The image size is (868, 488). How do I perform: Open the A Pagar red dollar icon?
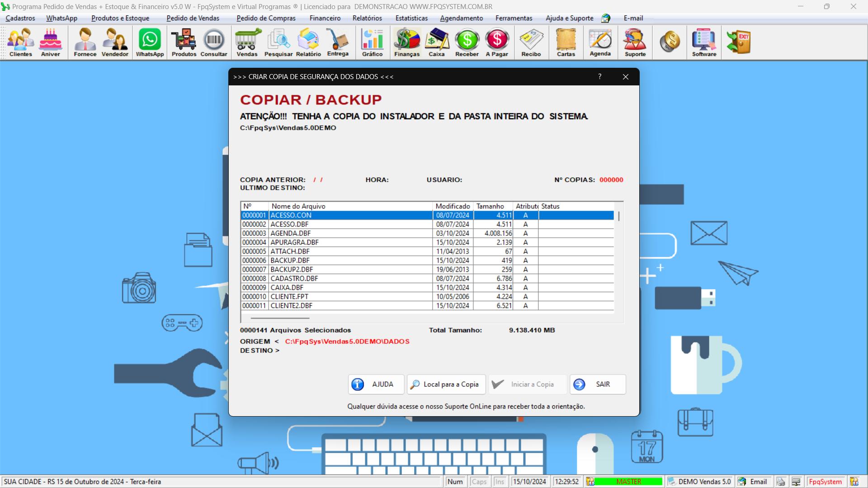497,42
